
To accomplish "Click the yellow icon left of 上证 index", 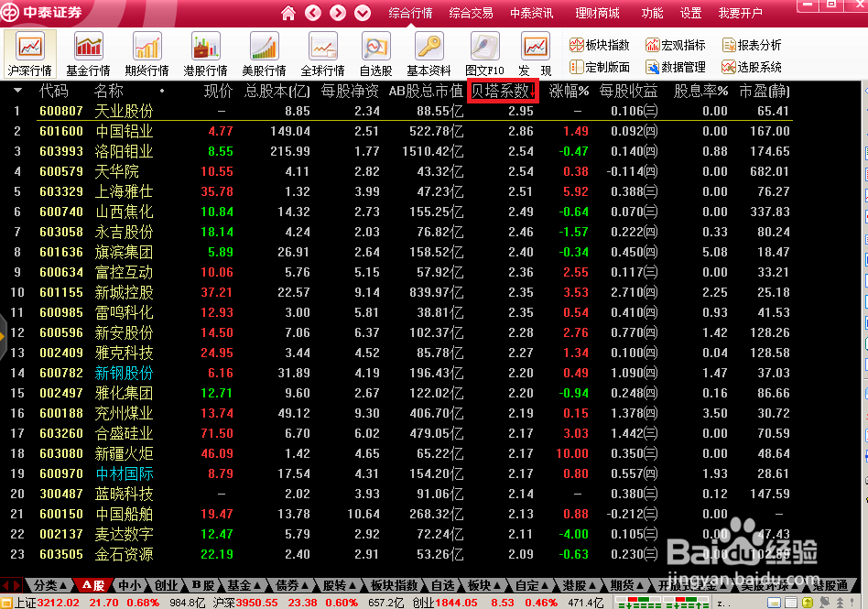I will [6, 603].
